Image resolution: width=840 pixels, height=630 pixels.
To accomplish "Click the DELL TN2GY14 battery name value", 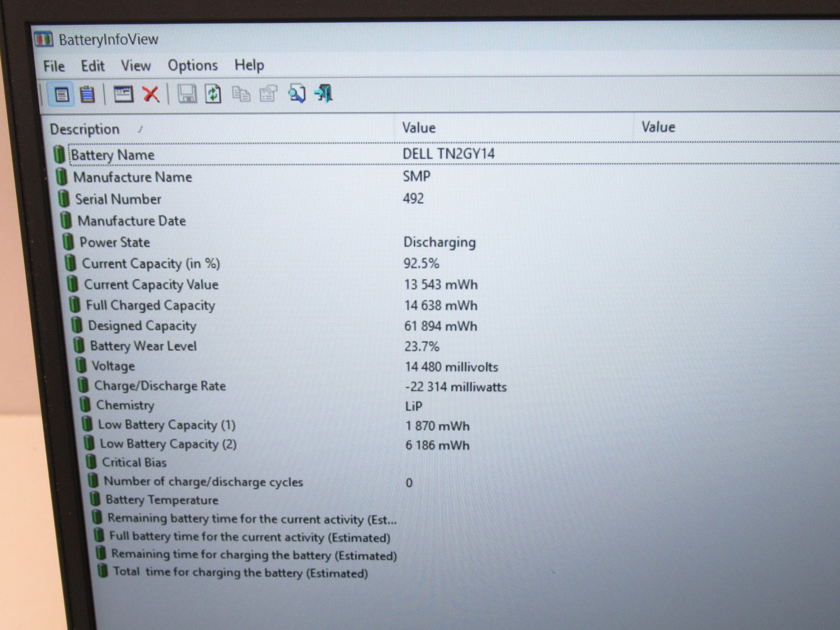I will [449, 154].
